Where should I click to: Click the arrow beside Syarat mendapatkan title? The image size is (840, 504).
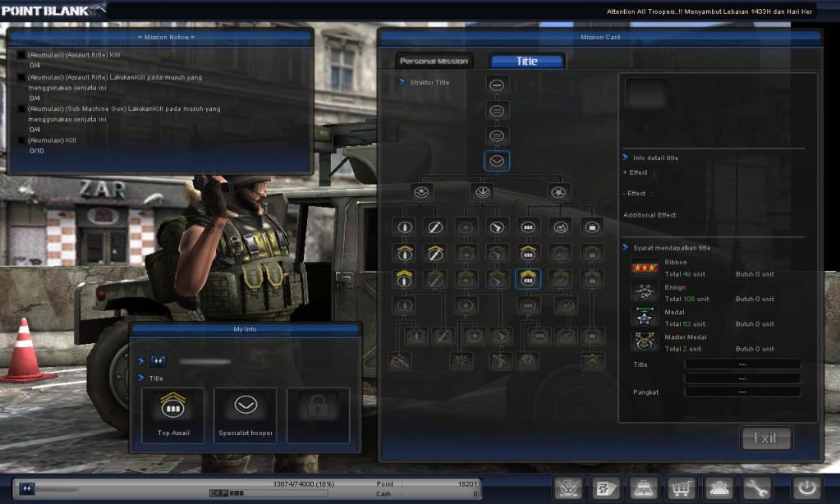coord(625,247)
